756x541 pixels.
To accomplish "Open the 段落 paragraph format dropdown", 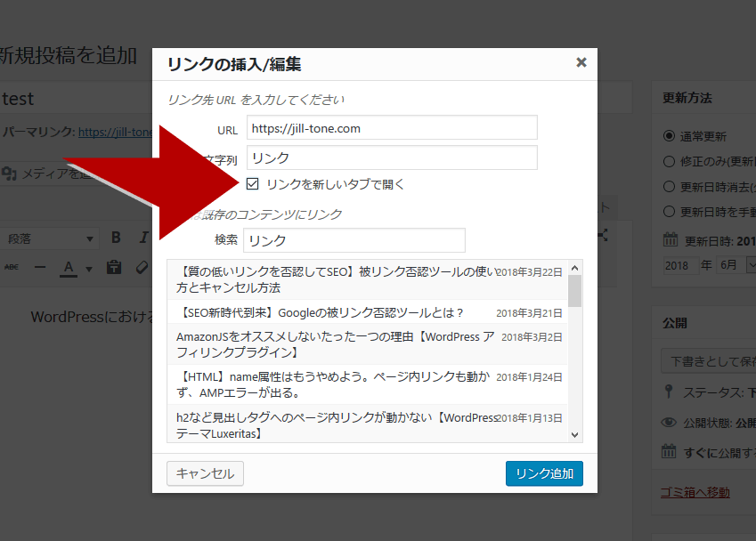I will point(50,238).
